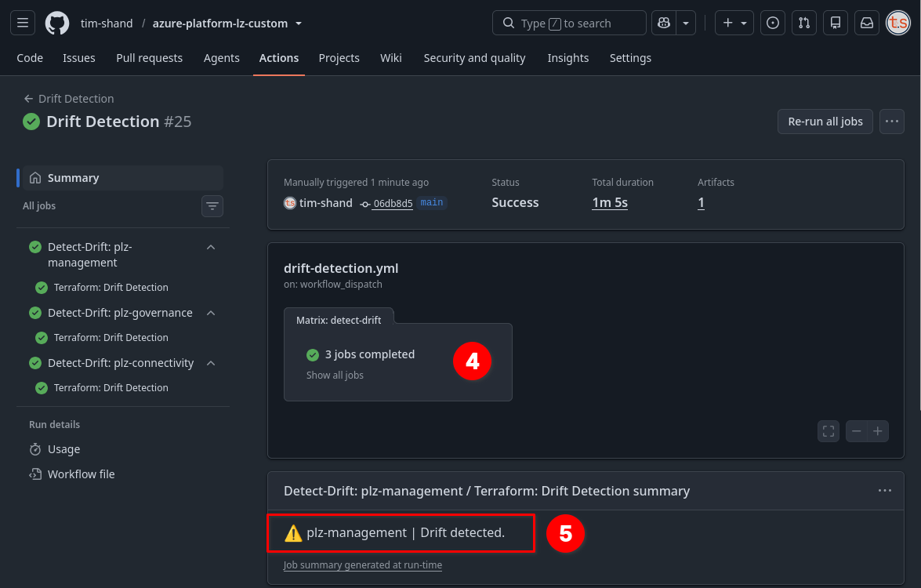The height and width of the screenshot is (588, 921).
Task: Click 3 jobs completed text
Action: tap(370, 354)
